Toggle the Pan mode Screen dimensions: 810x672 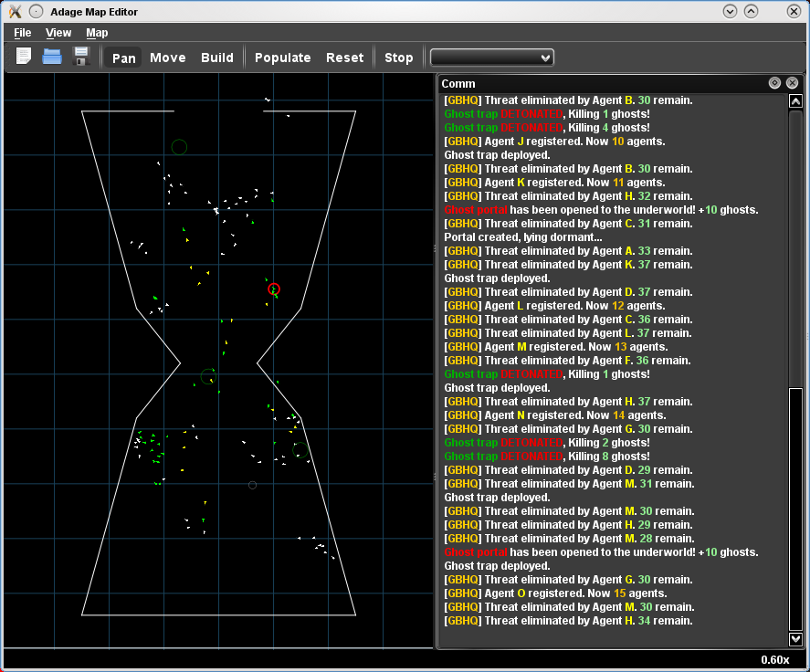pos(123,58)
